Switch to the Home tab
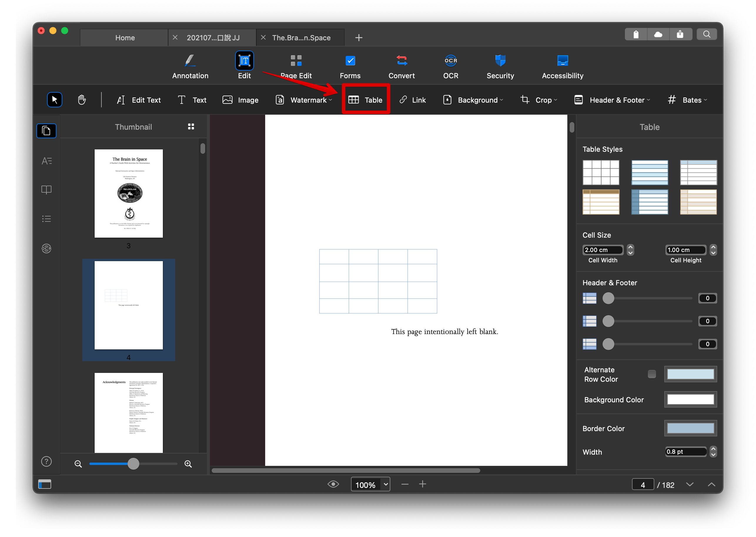The image size is (756, 537). point(125,38)
